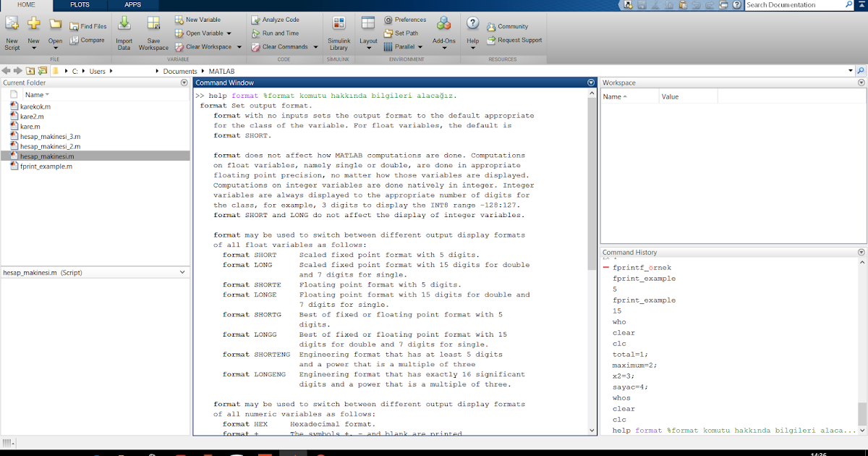Viewport: 868px width, 456px height.
Task: Click the Request Support link
Action: tap(514, 41)
